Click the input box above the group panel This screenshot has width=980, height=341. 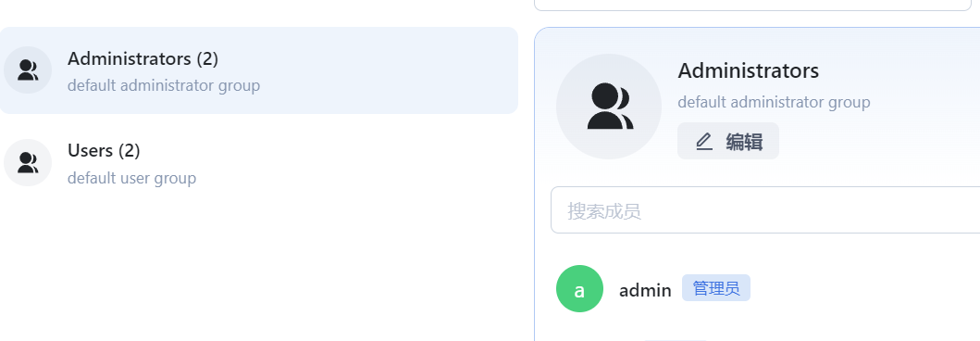pos(757,5)
